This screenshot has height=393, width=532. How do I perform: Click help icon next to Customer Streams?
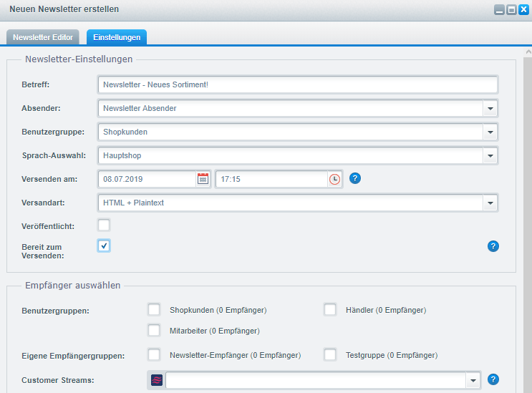click(x=493, y=379)
